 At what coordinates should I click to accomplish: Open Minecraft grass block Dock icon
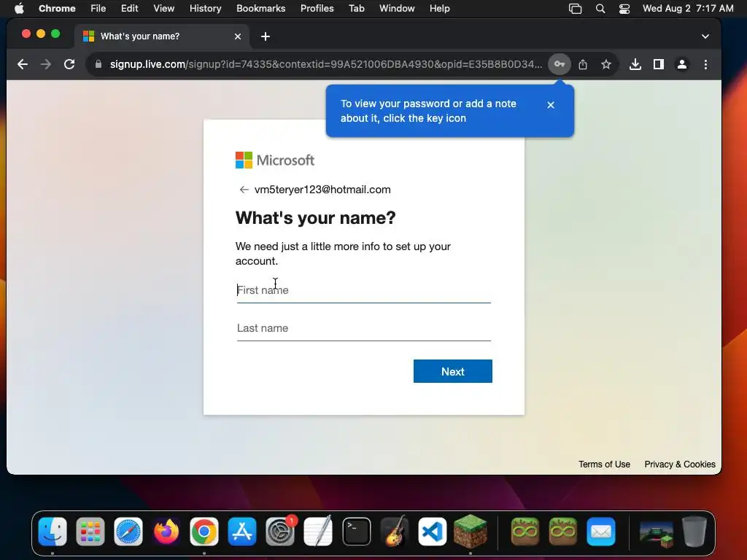point(471,532)
